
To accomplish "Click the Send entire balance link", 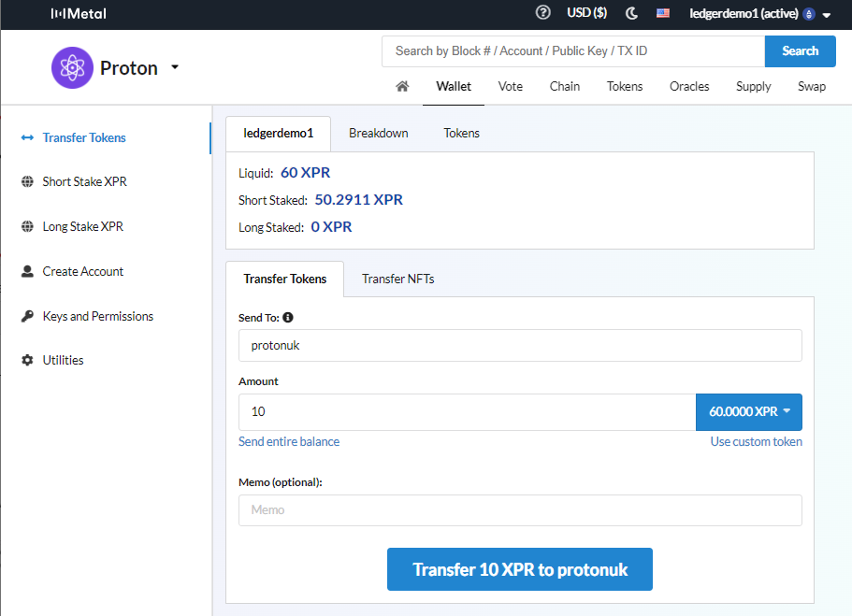I will (x=289, y=439).
